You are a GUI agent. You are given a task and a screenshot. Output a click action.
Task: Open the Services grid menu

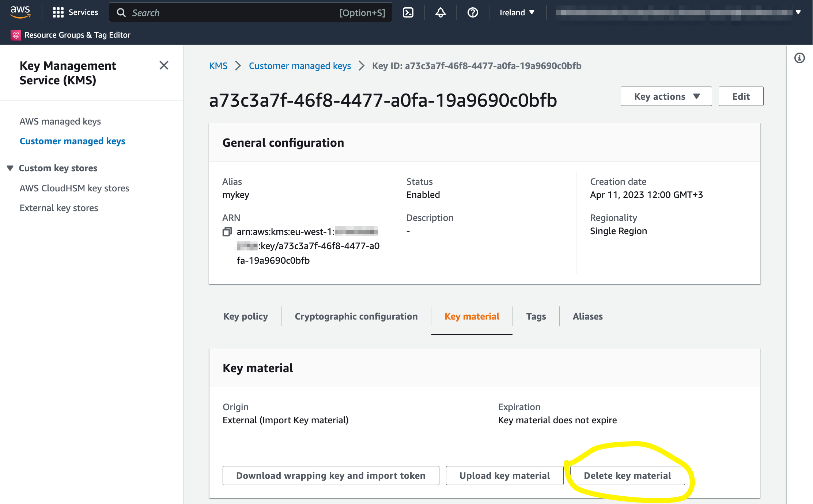coord(75,12)
